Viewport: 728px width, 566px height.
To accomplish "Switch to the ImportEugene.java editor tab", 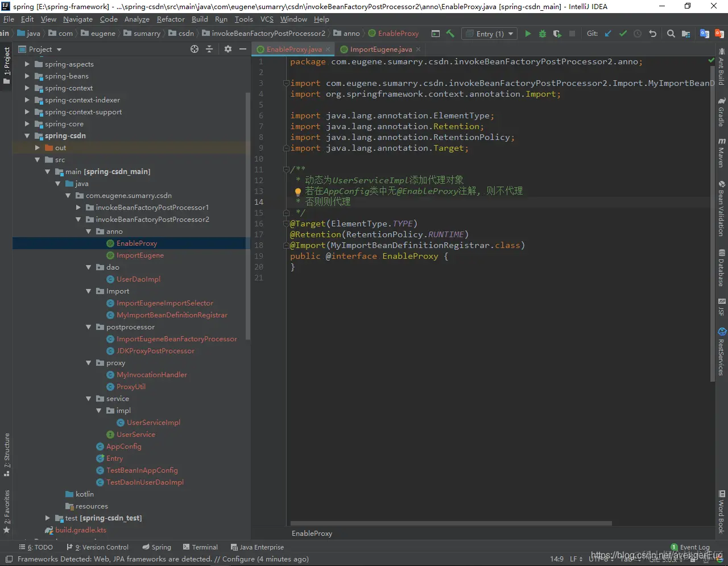I will (380, 49).
